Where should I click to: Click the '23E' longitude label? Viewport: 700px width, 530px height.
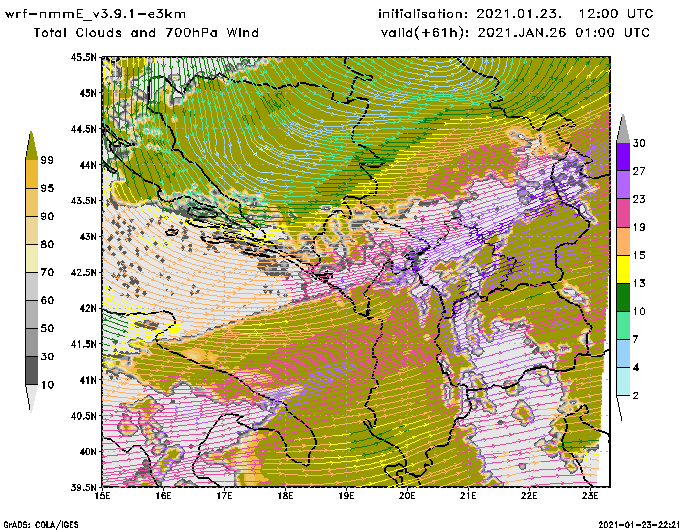point(590,496)
